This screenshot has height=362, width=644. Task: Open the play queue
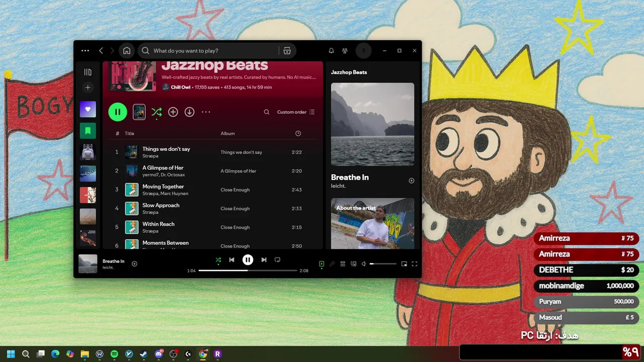[343, 263]
